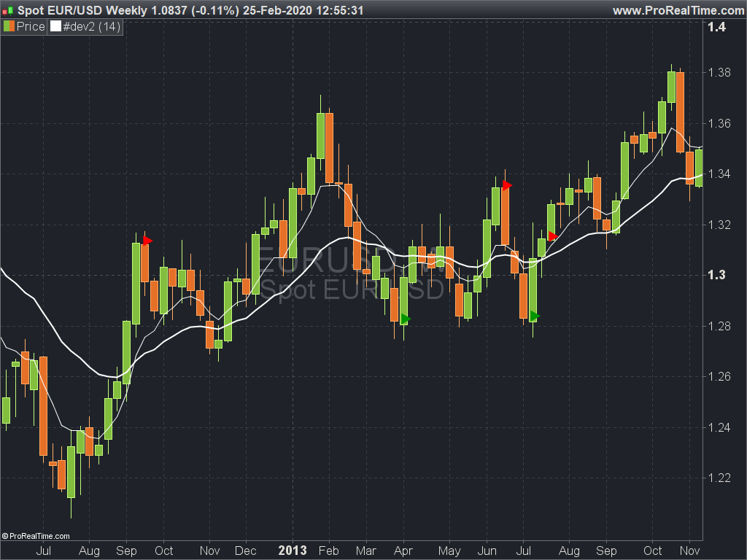Viewport: 747px width, 560px height.
Task: Click the Jun label on time axis
Action: click(x=487, y=551)
